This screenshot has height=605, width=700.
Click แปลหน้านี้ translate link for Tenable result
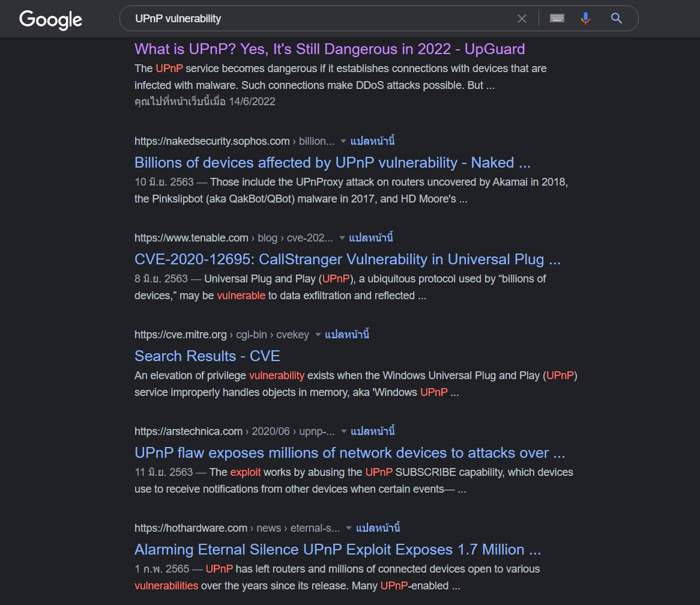click(370, 238)
